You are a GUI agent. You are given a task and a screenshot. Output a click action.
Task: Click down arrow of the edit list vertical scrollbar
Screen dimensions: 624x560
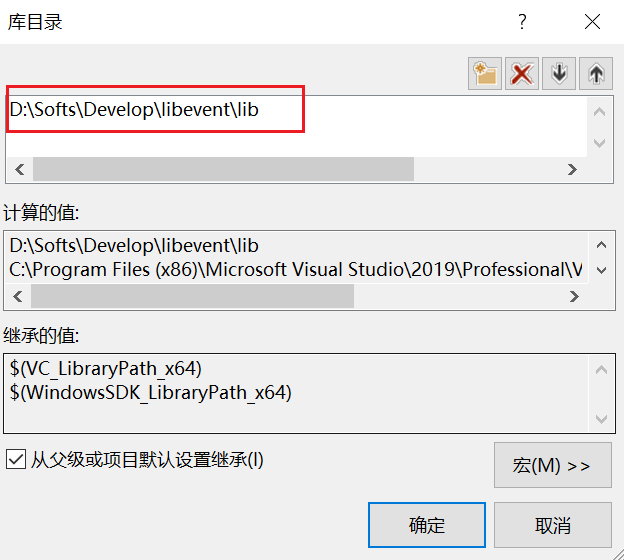point(599,142)
